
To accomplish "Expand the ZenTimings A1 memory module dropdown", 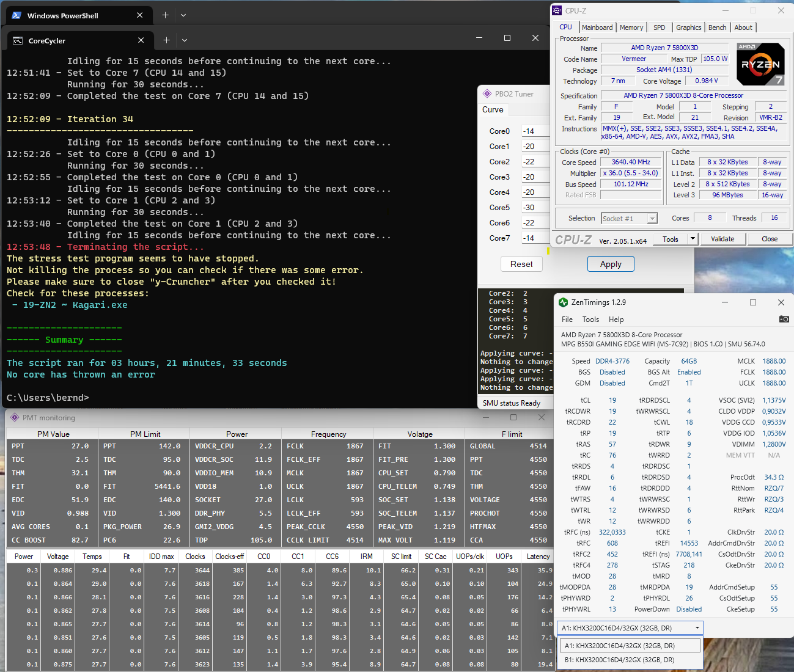I will click(697, 628).
